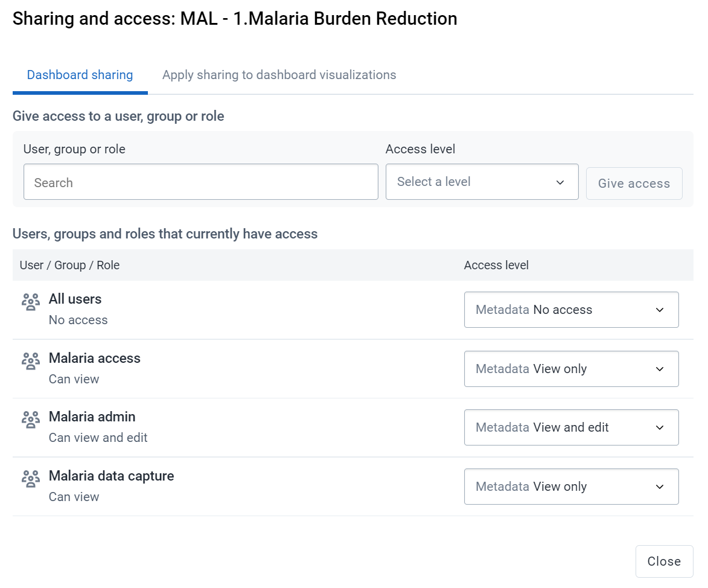
Task: Click chevron arrow for All users access
Action: click(660, 310)
